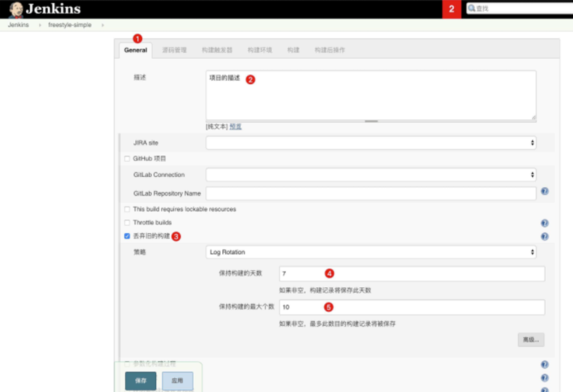Click the 'GitLab Connection' label

click(159, 174)
